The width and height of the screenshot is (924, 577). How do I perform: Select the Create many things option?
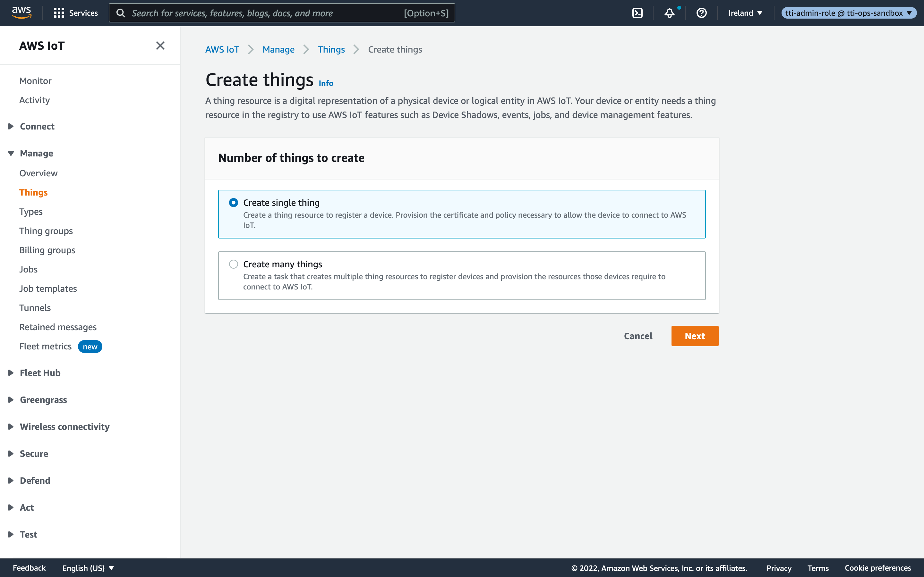coord(233,264)
